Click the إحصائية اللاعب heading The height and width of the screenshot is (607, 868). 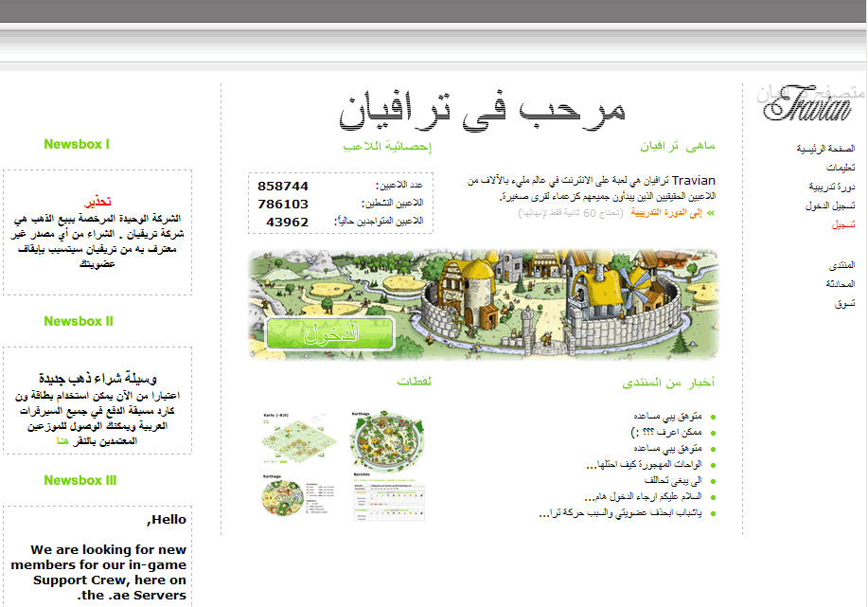(x=387, y=146)
